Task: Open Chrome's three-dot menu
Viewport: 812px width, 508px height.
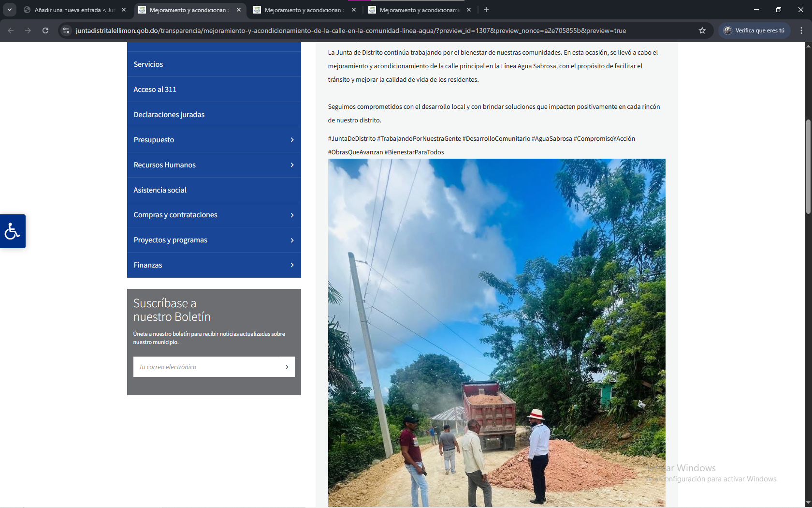Action: pos(801,30)
